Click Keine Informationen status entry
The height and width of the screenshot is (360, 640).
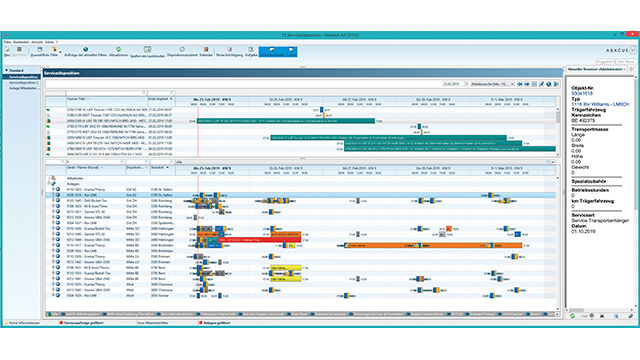tap(22, 323)
